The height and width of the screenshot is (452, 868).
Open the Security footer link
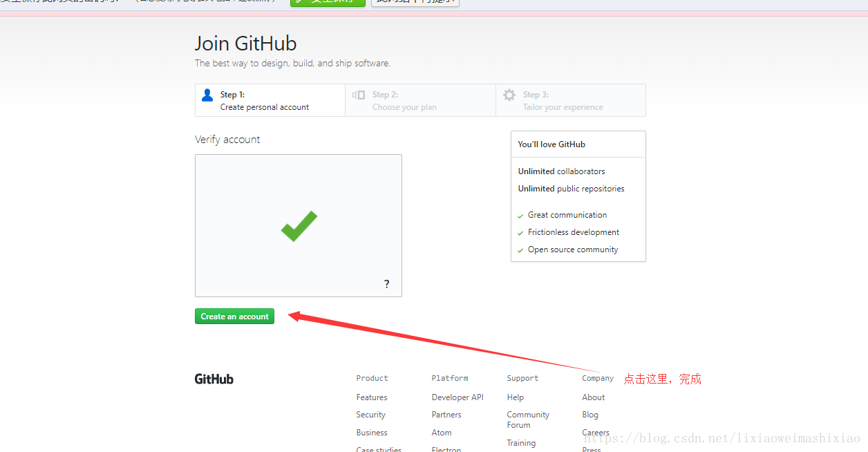pos(371,415)
